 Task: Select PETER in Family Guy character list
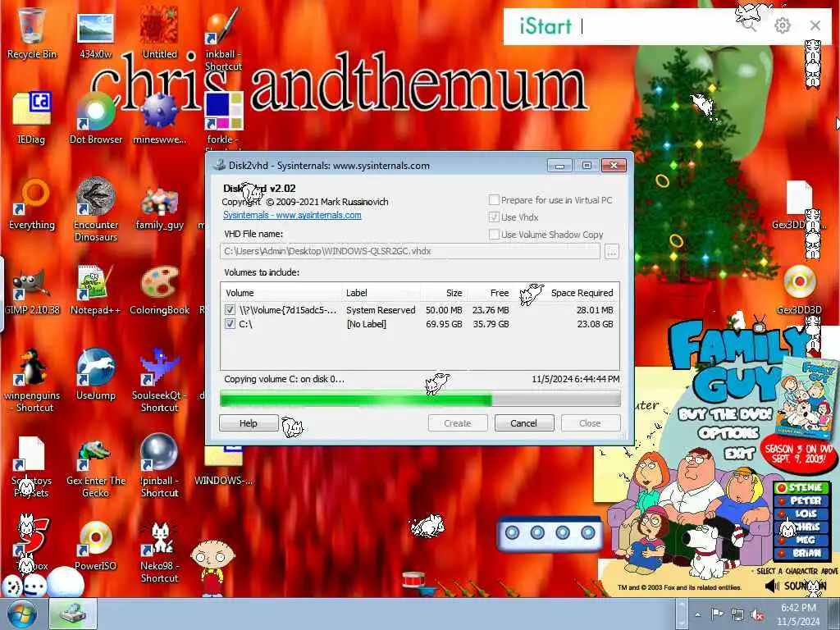tap(802, 500)
